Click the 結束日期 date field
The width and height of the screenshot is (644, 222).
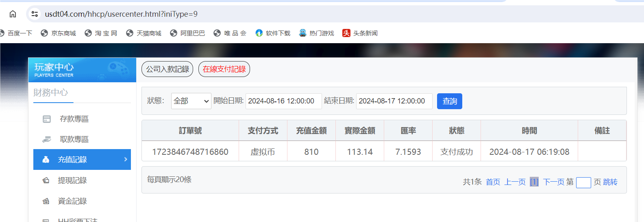point(394,101)
